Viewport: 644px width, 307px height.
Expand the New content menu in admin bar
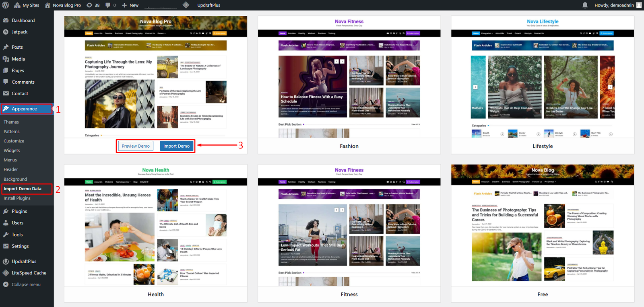[130, 5]
